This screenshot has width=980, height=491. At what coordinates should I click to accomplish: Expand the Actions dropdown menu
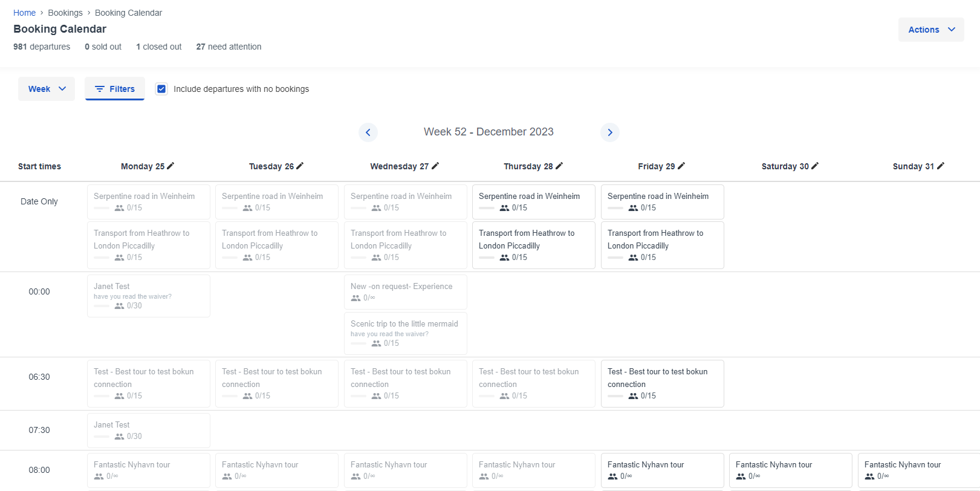click(931, 30)
